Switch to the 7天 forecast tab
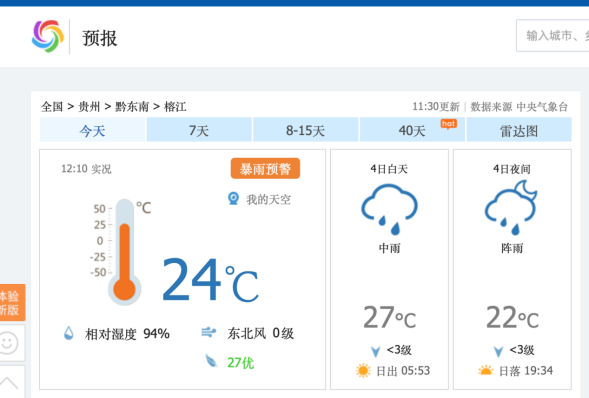Screen dimensions: 589x398 [199, 130]
